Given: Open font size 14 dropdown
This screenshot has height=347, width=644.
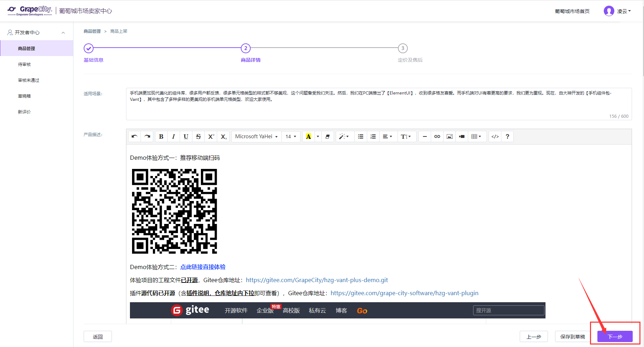Looking at the screenshot, I should [291, 136].
